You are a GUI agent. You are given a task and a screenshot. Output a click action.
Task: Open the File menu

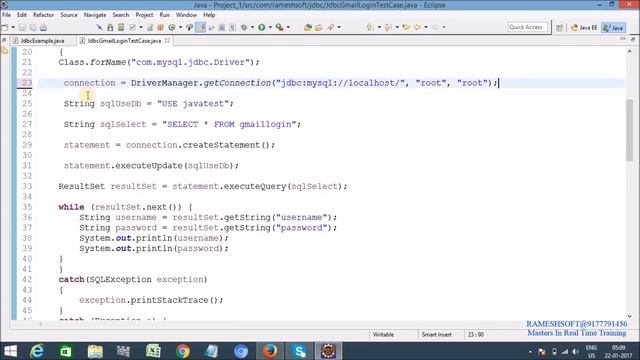pos(7,15)
